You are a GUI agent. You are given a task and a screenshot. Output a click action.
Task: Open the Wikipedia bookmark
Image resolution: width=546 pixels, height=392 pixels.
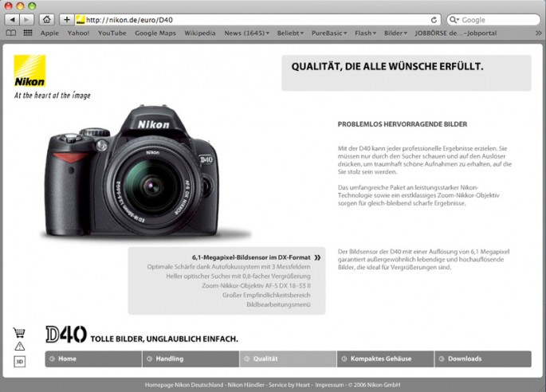pyautogui.click(x=200, y=33)
